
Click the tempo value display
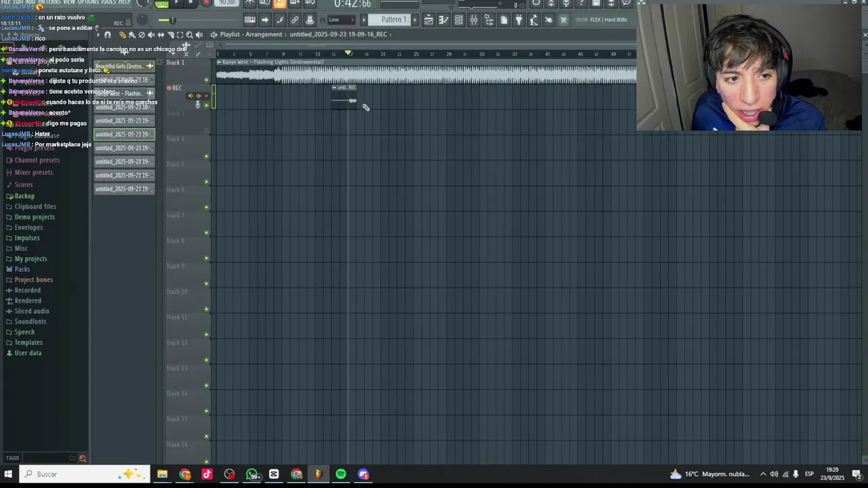click(226, 3)
